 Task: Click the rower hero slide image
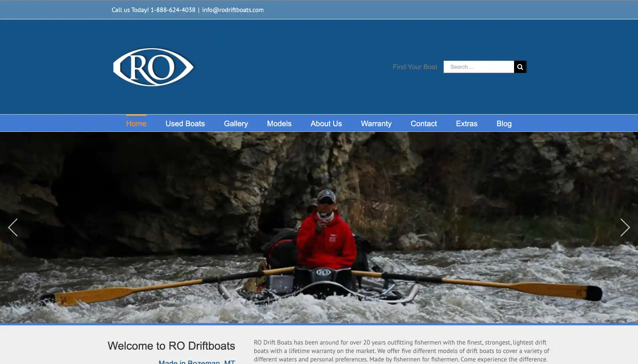point(319,227)
